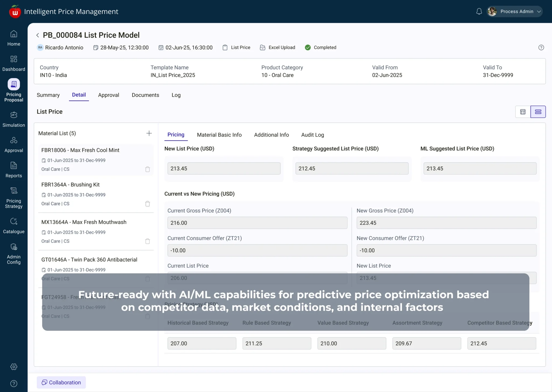Switch to list layout view icon
Viewport: 552px width, 392px height.
pyautogui.click(x=538, y=112)
